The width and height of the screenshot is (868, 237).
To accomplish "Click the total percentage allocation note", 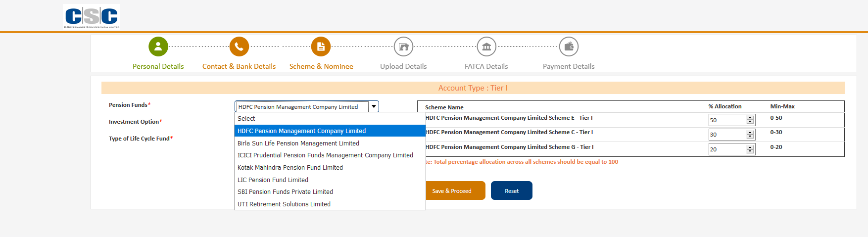I will pyautogui.click(x=522, y=162).
